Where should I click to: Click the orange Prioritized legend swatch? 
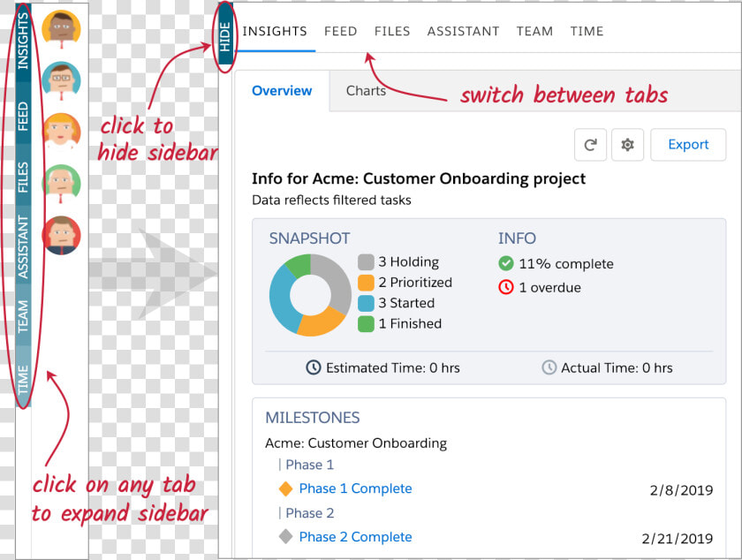tap(366, 283)
